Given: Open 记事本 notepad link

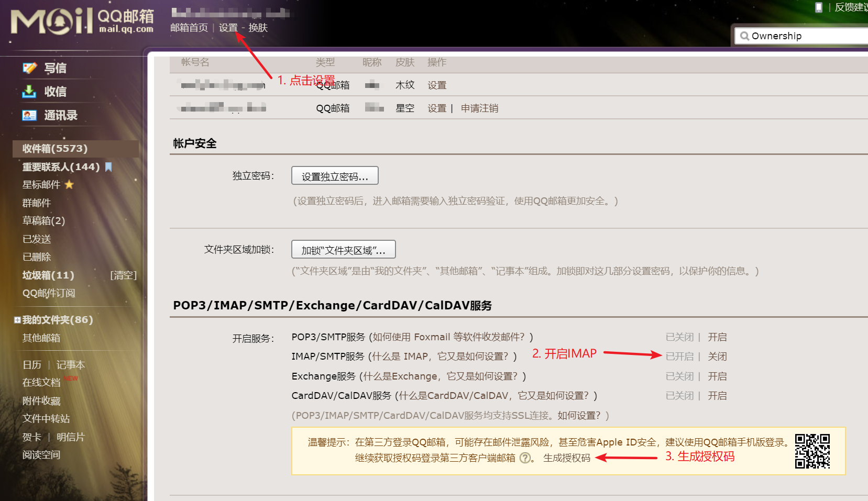Looking at the screenshot, I should pyautogui.click(x=71, y=365).
